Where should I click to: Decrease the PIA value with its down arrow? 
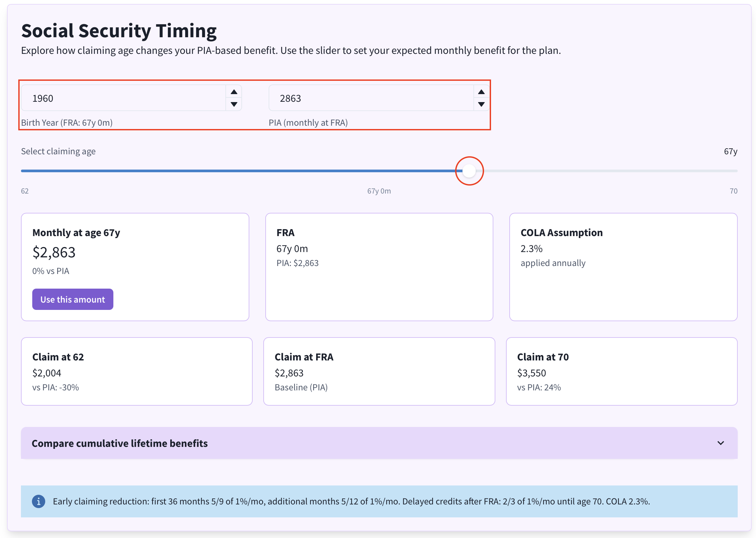(481, 104)
